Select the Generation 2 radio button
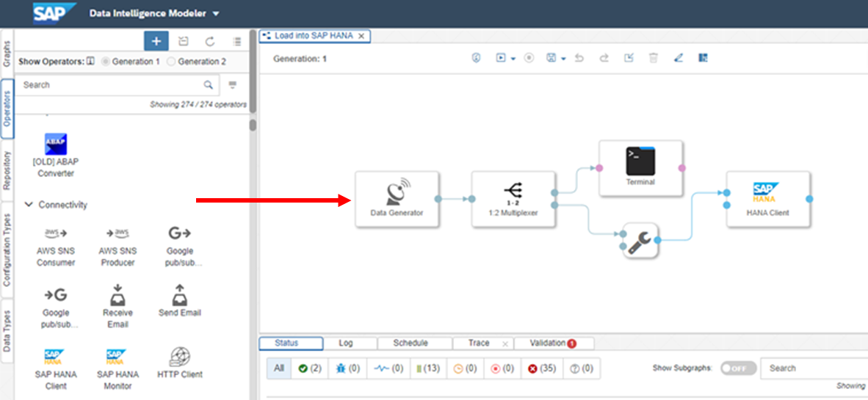The image size is (868, 400). click(x=171, y=62)
